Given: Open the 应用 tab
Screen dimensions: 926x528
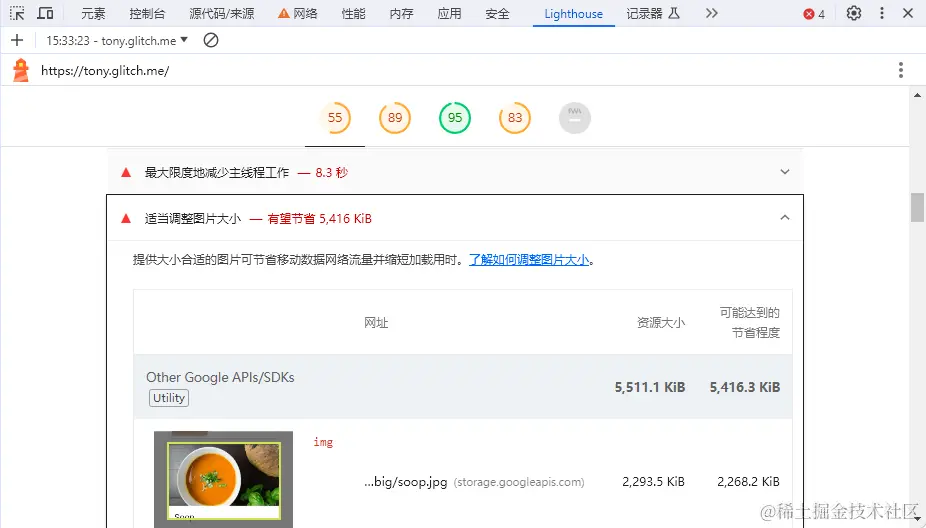Looking at the screenshot, I should (x=449, y=14).
